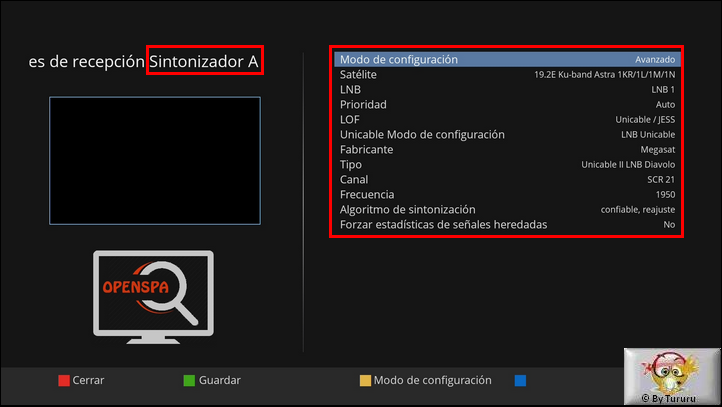Change the Auto priority value

coord(665,105)
